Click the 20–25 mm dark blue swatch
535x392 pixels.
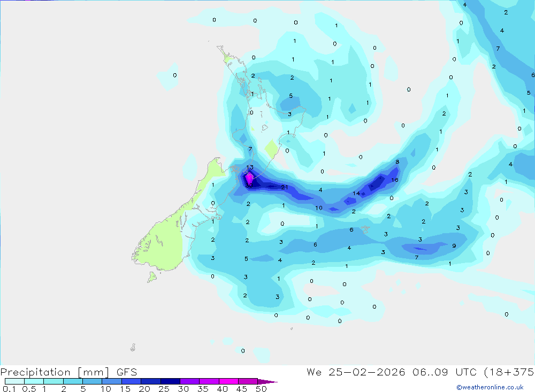[x=151, y=381]
